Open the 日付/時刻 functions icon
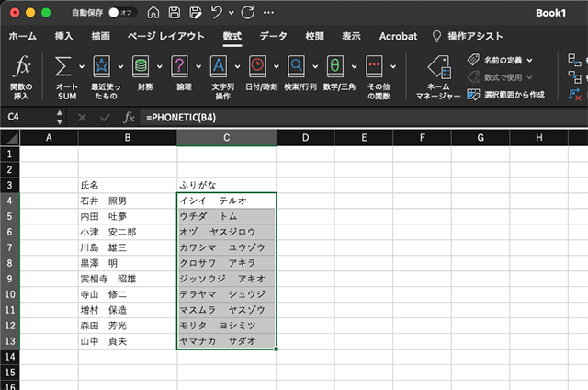The width and height of the screenshot is (588, 390). [258, 67]
